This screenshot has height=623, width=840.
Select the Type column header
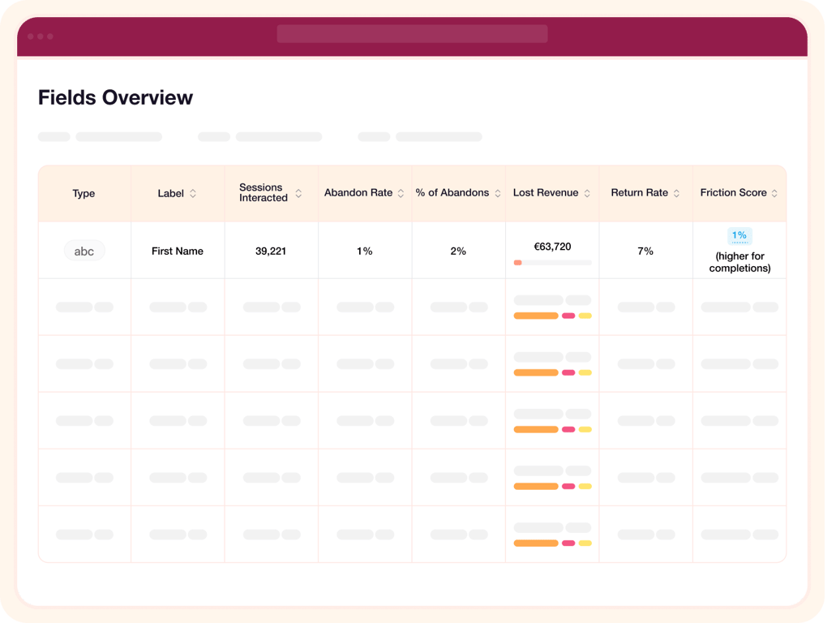(84, 194)
